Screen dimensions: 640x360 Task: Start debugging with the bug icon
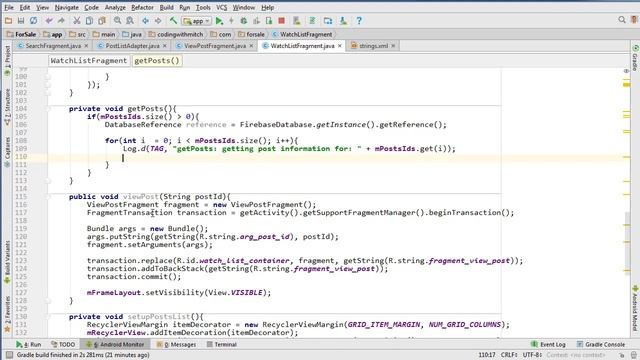click(x=244, y=20)
